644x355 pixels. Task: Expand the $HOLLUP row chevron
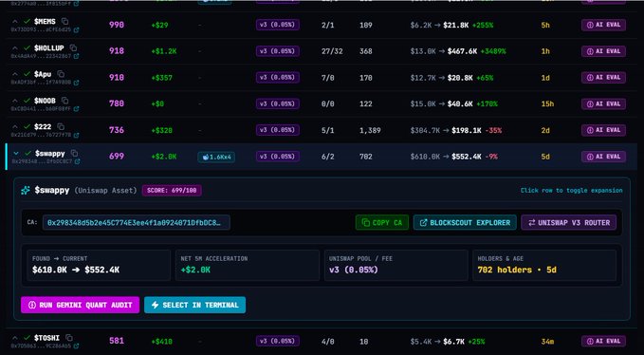click(x=15, y=47)
